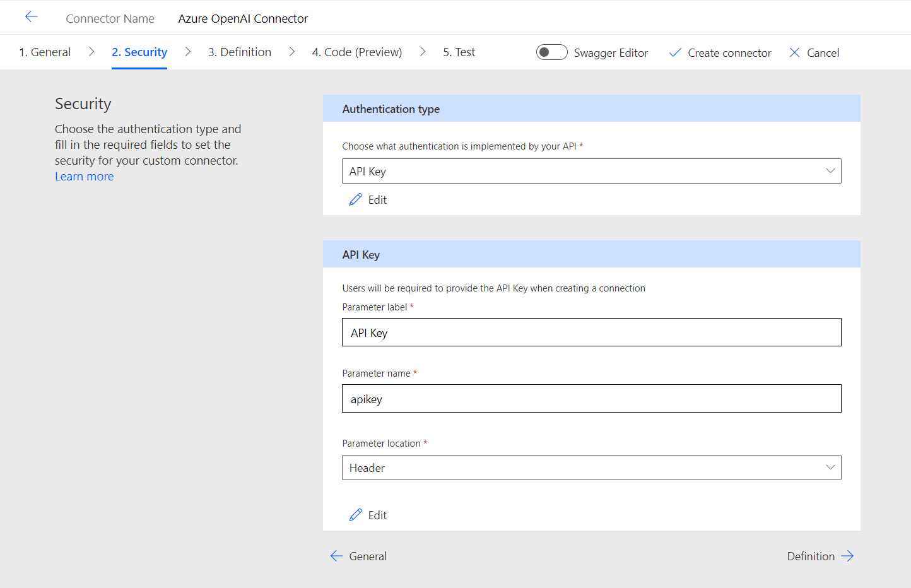Toggle the Swagger Editor switch
911x588 pixels.
pyautogui.click(x=551, y=52)
